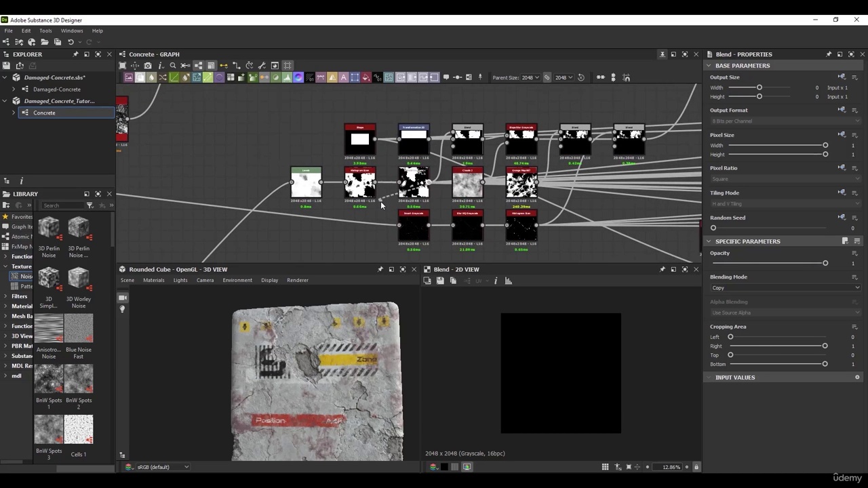Select the BnW Spots 1 library thumbnail

49,380
